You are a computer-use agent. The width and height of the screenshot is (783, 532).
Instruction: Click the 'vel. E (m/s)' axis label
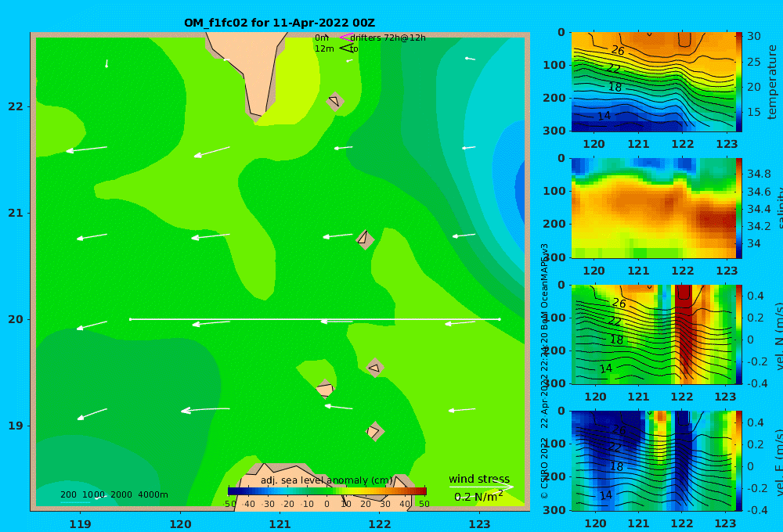coord(779,462)
